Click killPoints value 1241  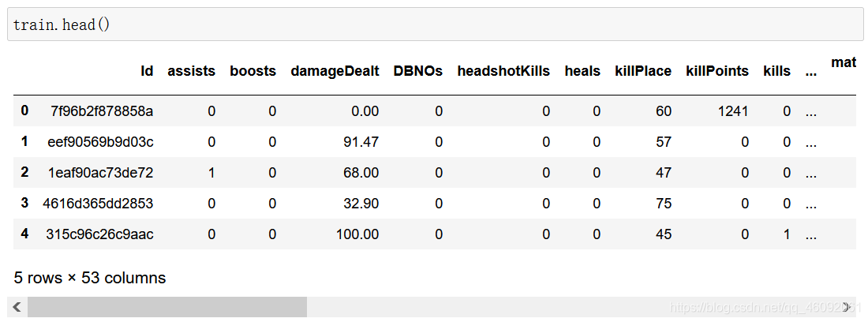pyautogui.click(x=733, y=111)
